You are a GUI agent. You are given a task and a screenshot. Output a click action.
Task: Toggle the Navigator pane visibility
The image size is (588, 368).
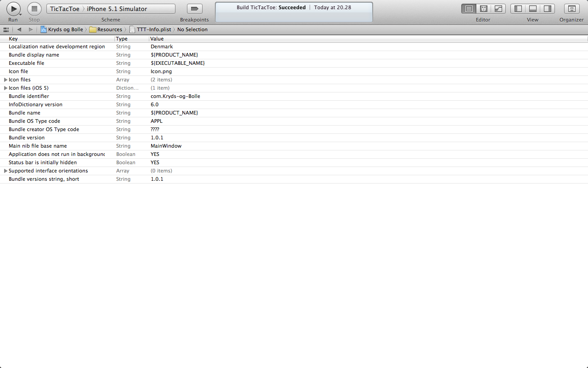point(518,9)
